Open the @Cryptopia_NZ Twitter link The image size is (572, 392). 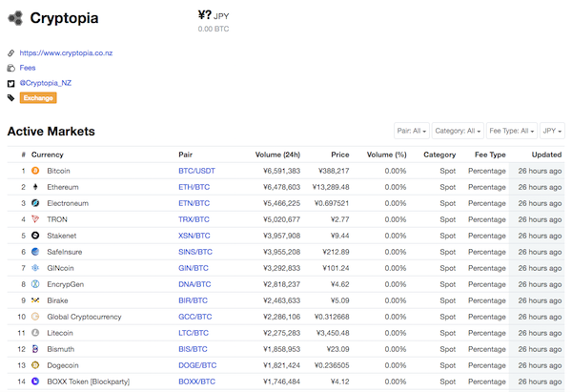46,83
